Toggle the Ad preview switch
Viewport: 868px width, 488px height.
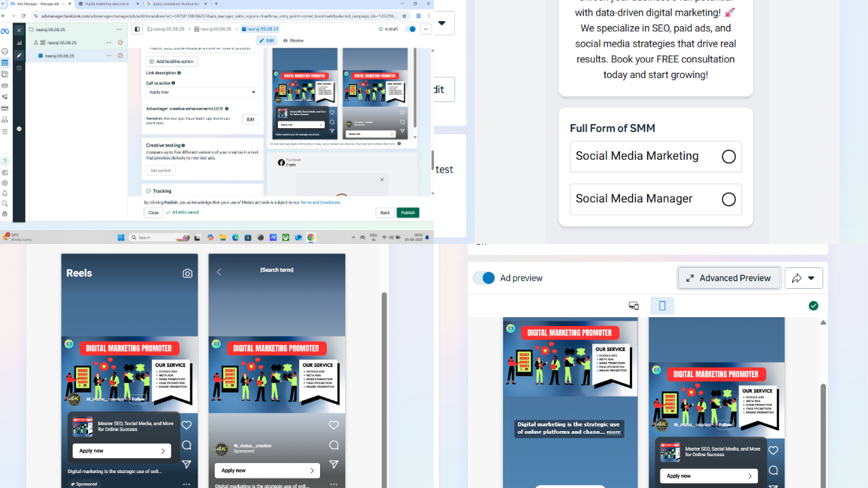(484, 278)
